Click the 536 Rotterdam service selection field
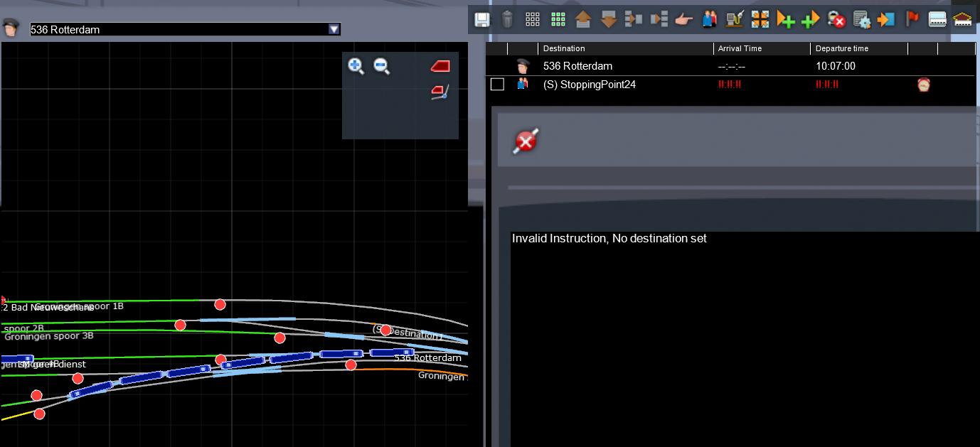This screenshot has width=980, height=447. 185,29
